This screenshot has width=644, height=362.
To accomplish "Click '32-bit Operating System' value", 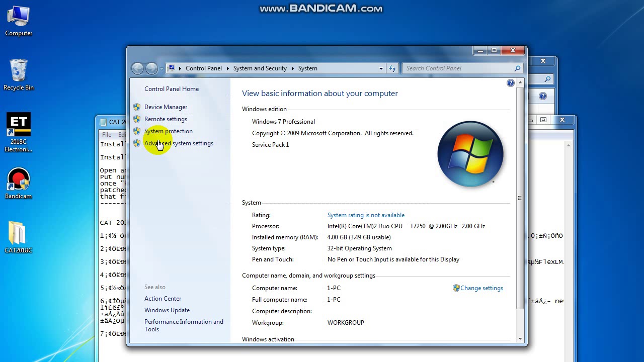I will click(359, 248).
